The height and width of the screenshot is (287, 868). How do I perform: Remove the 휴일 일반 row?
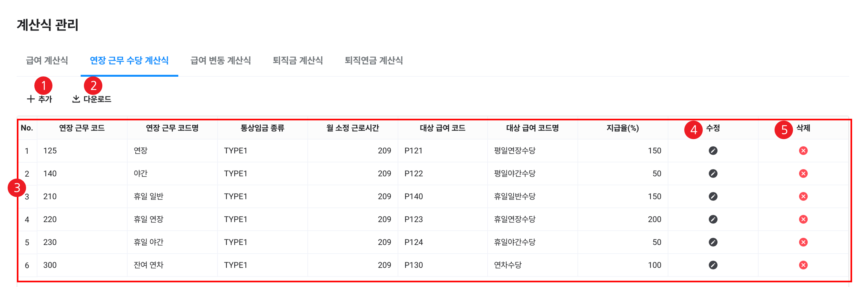click(x=803, y=196)
